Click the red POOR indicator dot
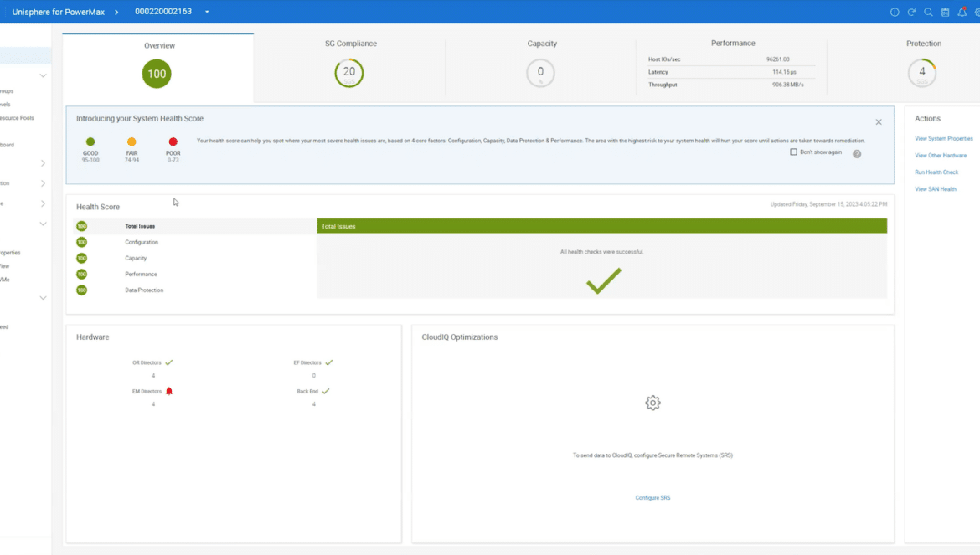 click(x=173, y=141)
